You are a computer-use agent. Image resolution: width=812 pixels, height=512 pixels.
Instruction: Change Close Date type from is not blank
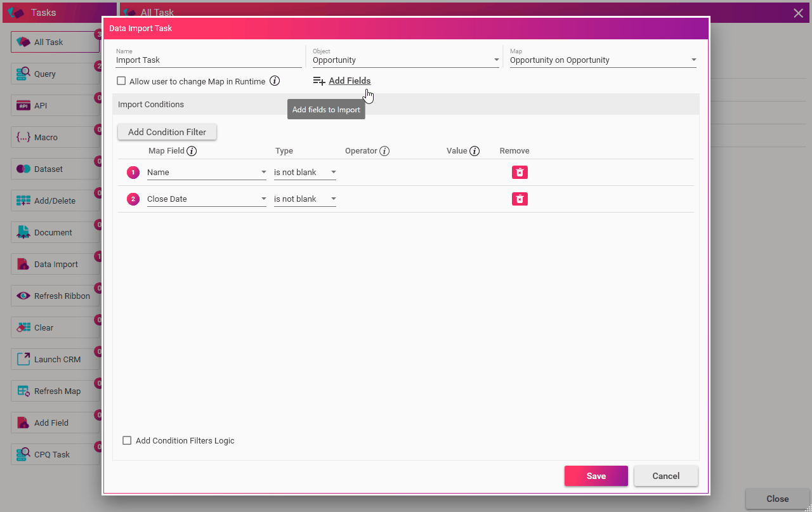click(x=304, y=199)
